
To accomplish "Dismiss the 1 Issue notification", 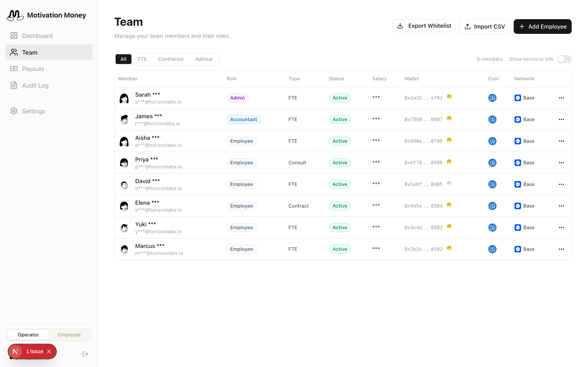I will coord(49,352).
